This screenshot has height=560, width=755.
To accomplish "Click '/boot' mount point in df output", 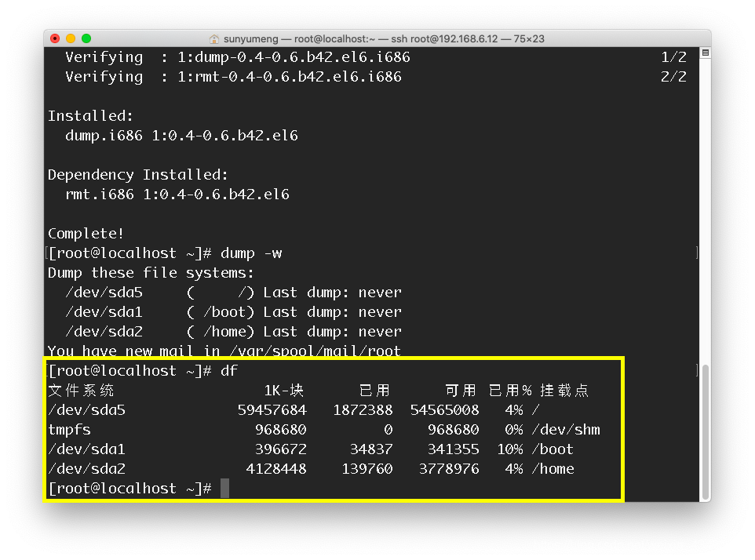I will [x=553, y=449].
